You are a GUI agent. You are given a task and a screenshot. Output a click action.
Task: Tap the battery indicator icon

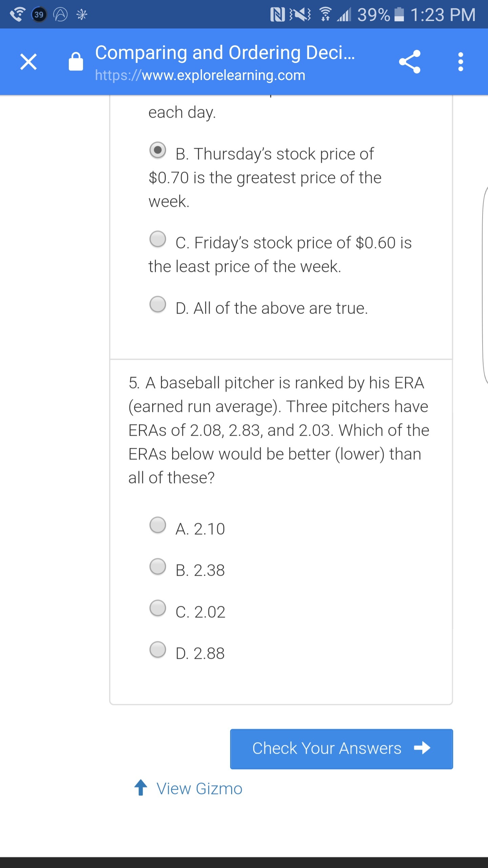pos(400,15)
